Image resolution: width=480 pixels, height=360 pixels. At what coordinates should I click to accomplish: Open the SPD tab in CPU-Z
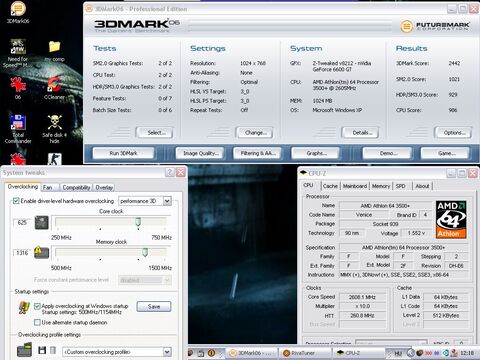[400, 186]
